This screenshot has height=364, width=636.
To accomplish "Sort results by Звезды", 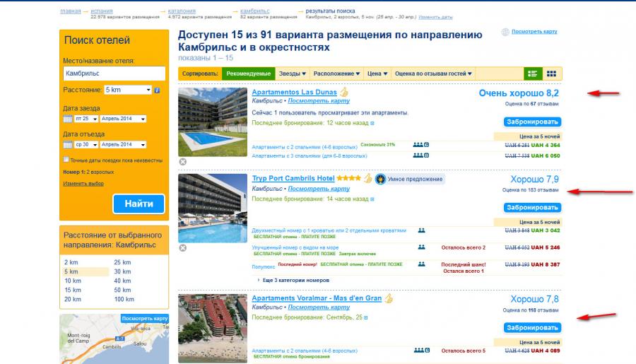I will coord(292,74).
